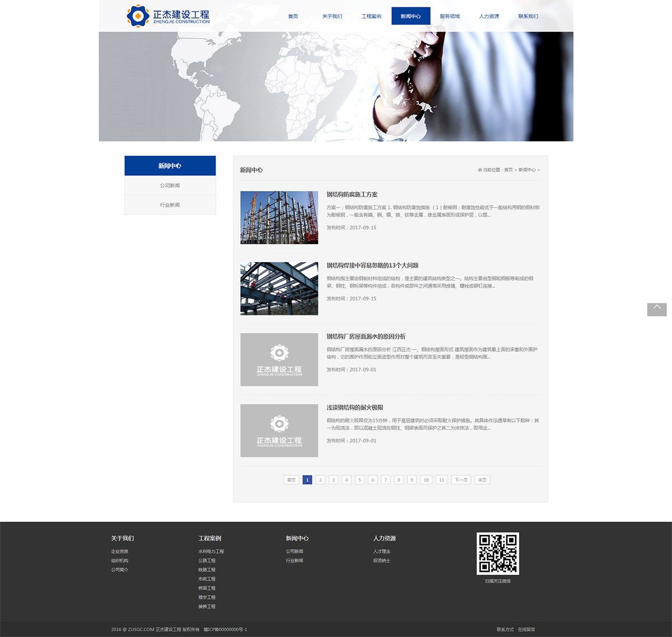The width and height of the screenshot is (672, 637).
Task: Select 行业新闻 in the sidebar
Action: [170, 205]
